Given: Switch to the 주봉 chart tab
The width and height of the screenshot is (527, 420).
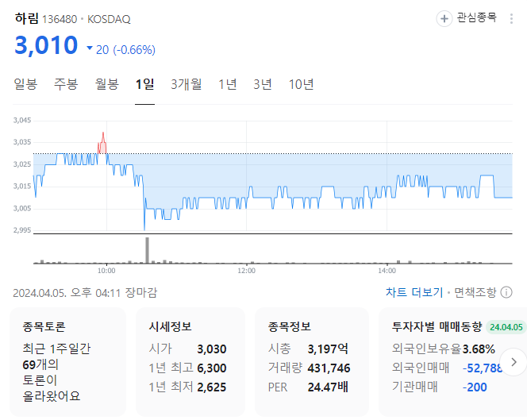Looking at the screenshot, I should (x=66, y=84).
